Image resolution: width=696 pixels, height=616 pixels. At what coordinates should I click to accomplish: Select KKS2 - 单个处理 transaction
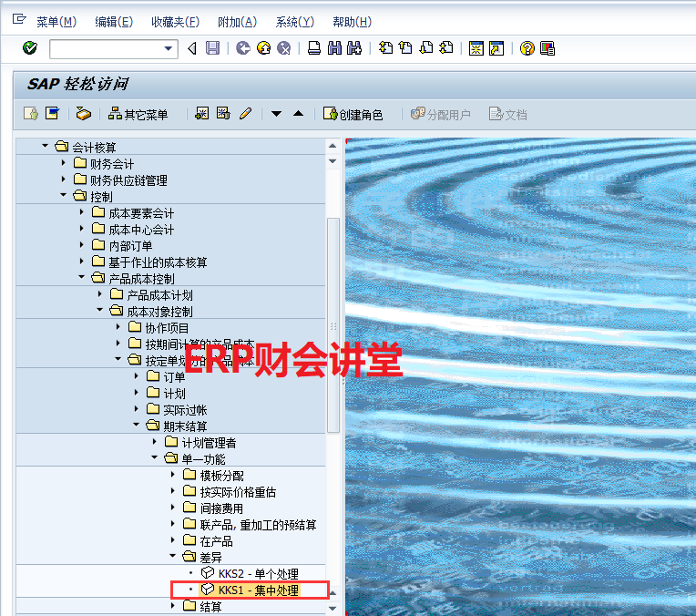click(258, 574)
